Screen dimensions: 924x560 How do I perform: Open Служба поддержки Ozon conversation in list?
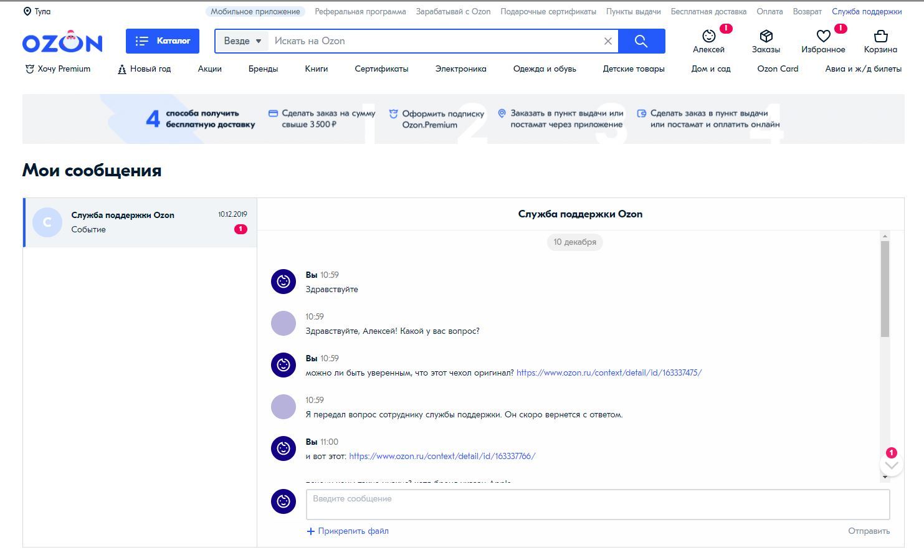(x=140, y=222)
